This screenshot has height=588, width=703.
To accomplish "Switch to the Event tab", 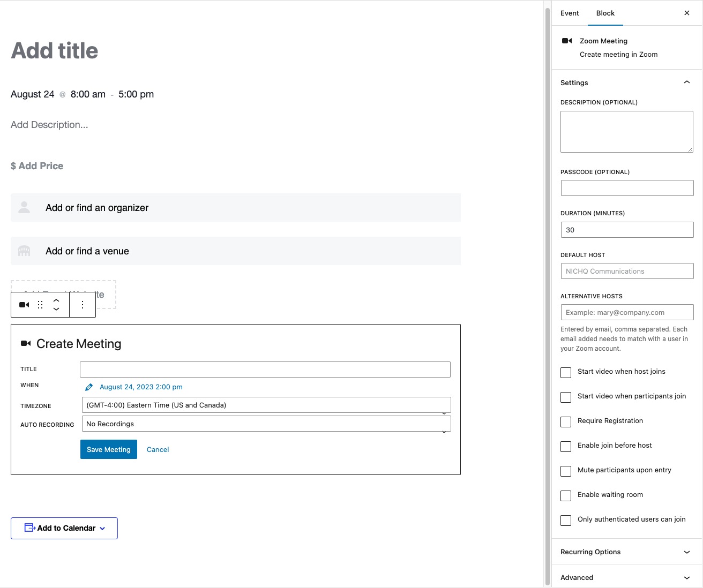I will click(x=570, y=13).
